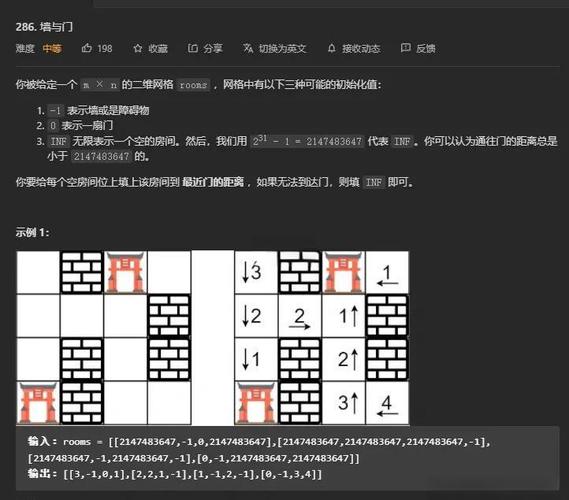Click the feedback icon
This screenshot has width=569, height=500.
point(405,48)
